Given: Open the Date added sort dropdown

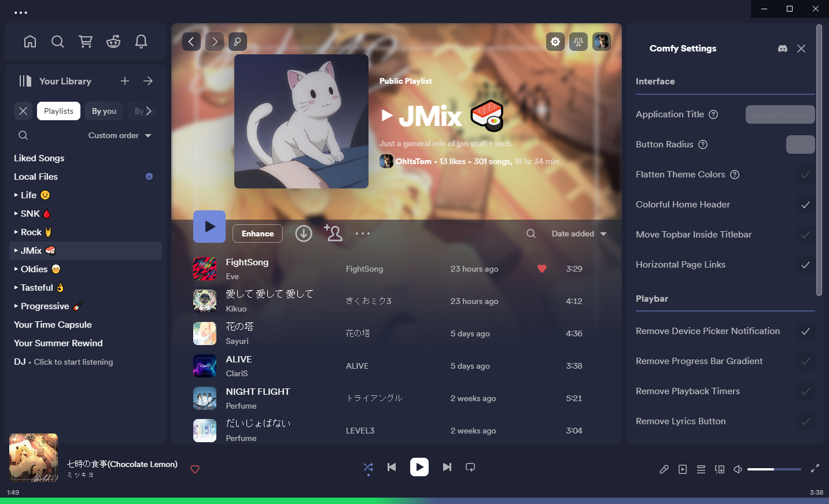Looking at the screenshot, I should pos(579,234).
